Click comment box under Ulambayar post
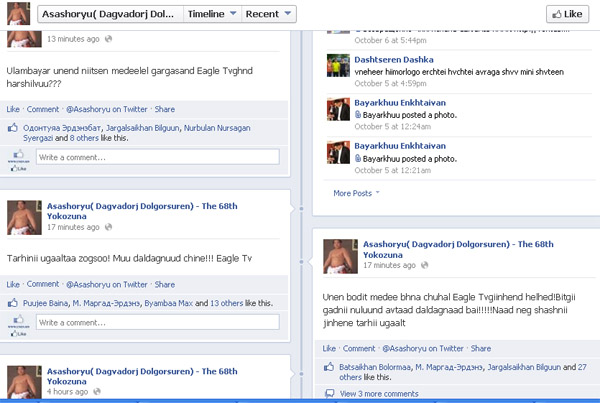Screen dimensions: 600x403 click(158, 157)
